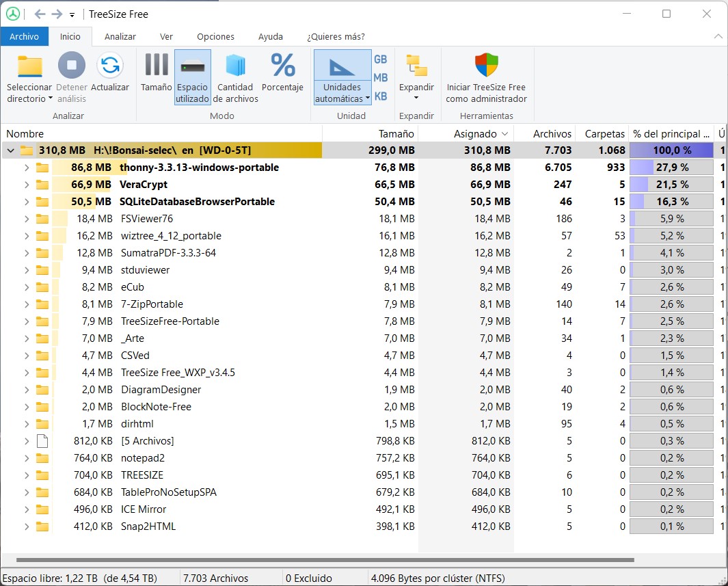Click the Seleccionar directorio folder icon

29,66
